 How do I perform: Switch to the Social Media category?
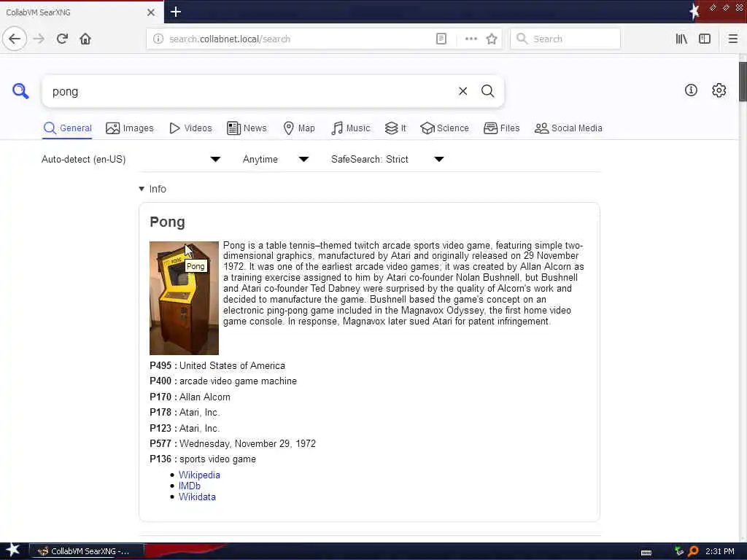(x=568, y=128)
